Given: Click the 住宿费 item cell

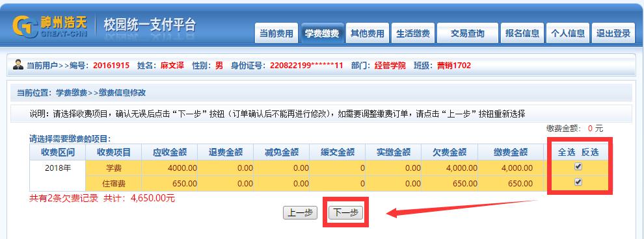Looking at the screenshot, I should pyautogui.click(x=113, y=183).
